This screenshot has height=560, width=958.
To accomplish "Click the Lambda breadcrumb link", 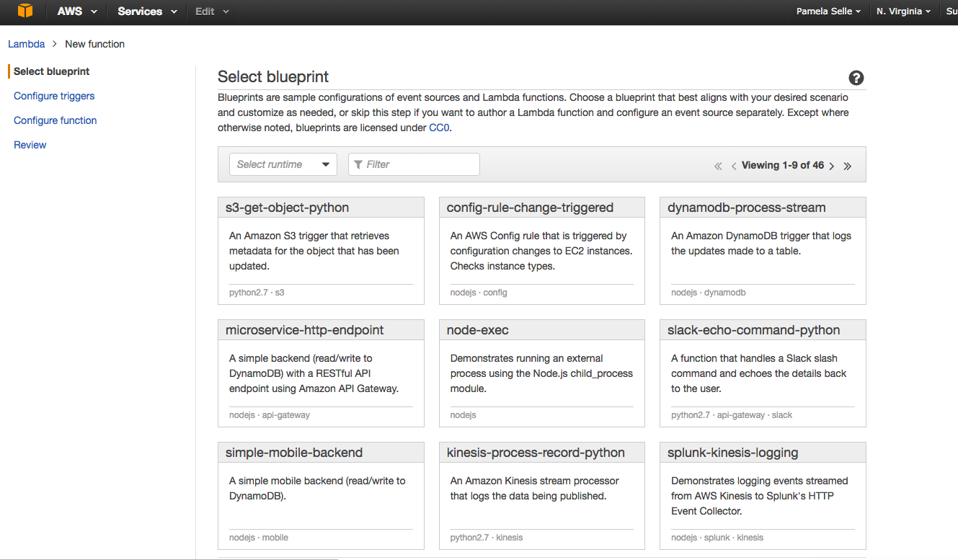I will (27, 44).
